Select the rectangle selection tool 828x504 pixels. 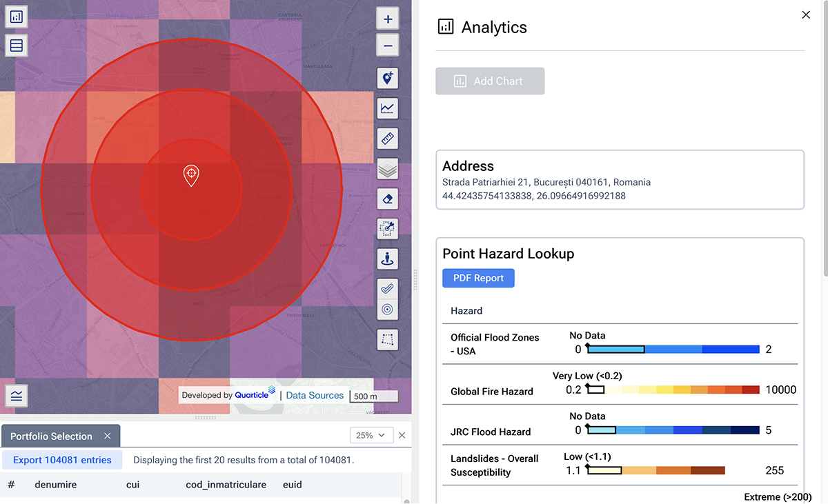(387, 339)
